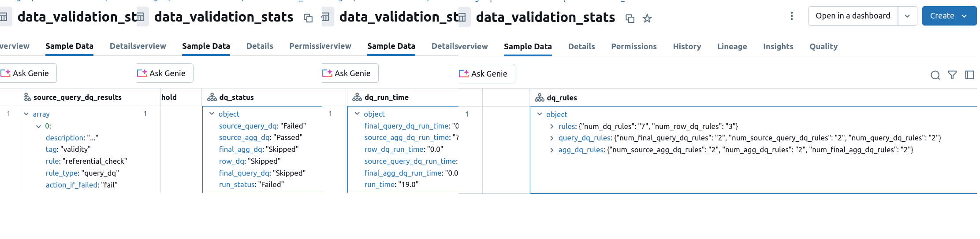Click Open in a dashboard button
Screen dimensions: 980x239
tap(853, 16)
